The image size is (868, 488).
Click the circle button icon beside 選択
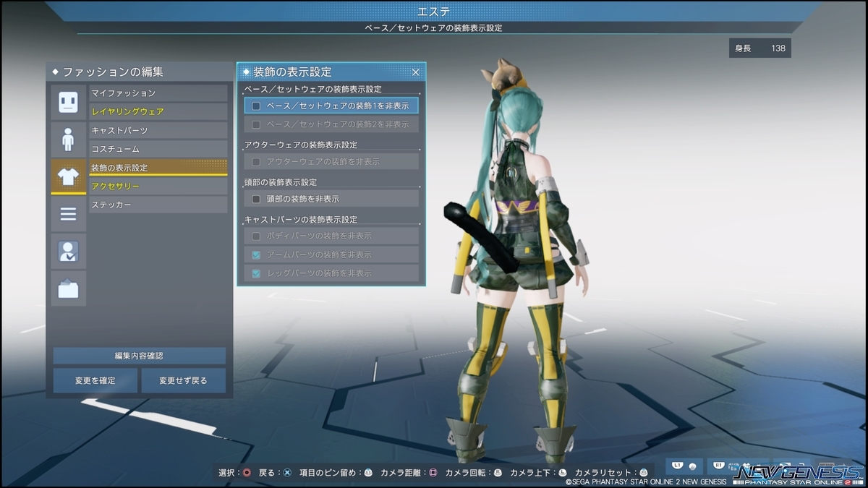[x=247, y=473]
